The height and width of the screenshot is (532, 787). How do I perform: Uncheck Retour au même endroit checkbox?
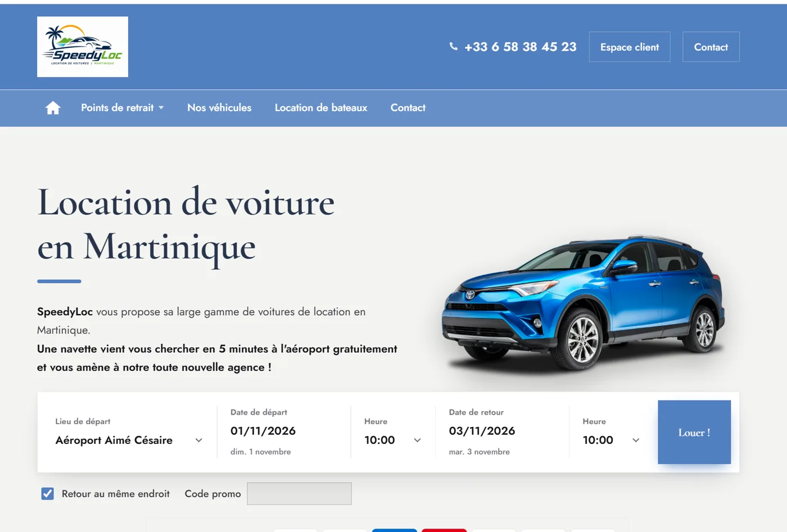(48, 494)
